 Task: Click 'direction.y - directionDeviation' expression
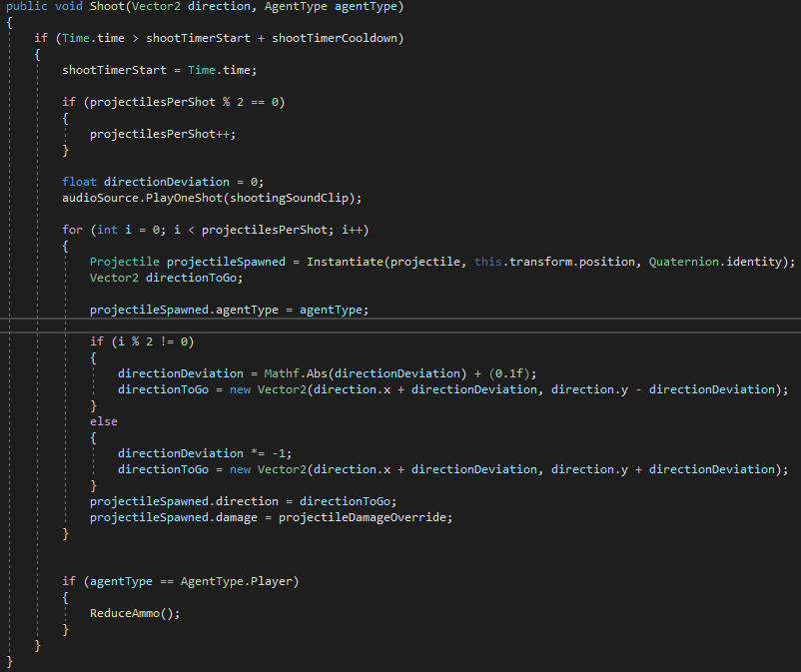tap(662, 389)
